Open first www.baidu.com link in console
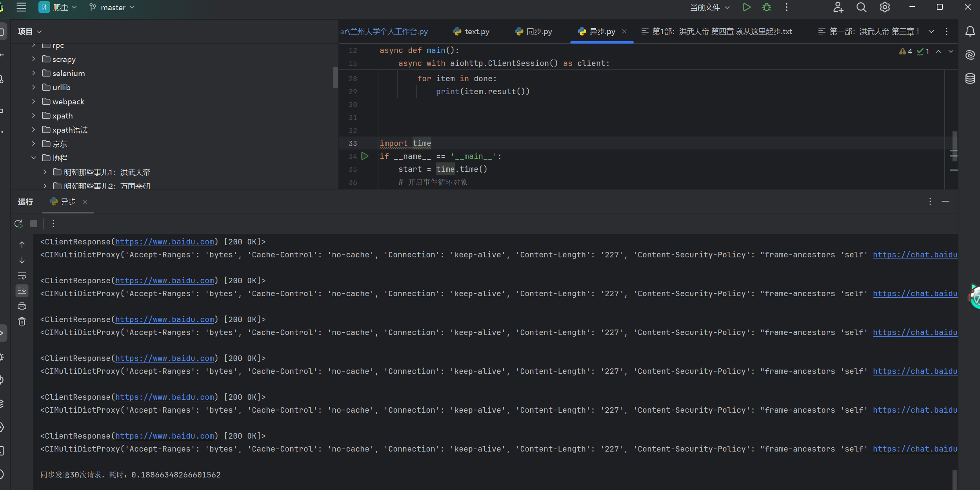The image size is (980, 490). click(x=165, y=242)
